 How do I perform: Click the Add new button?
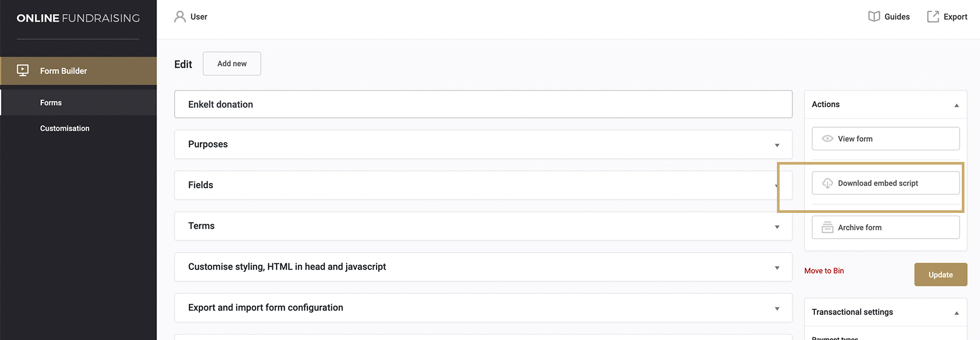232,63
